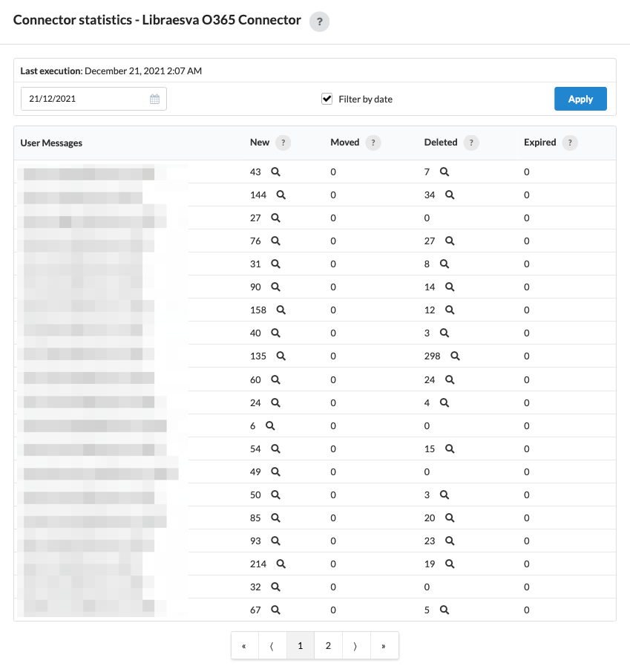
Task: Click magnifier next to 214 new messages
Action: click(x=281, y=564)
